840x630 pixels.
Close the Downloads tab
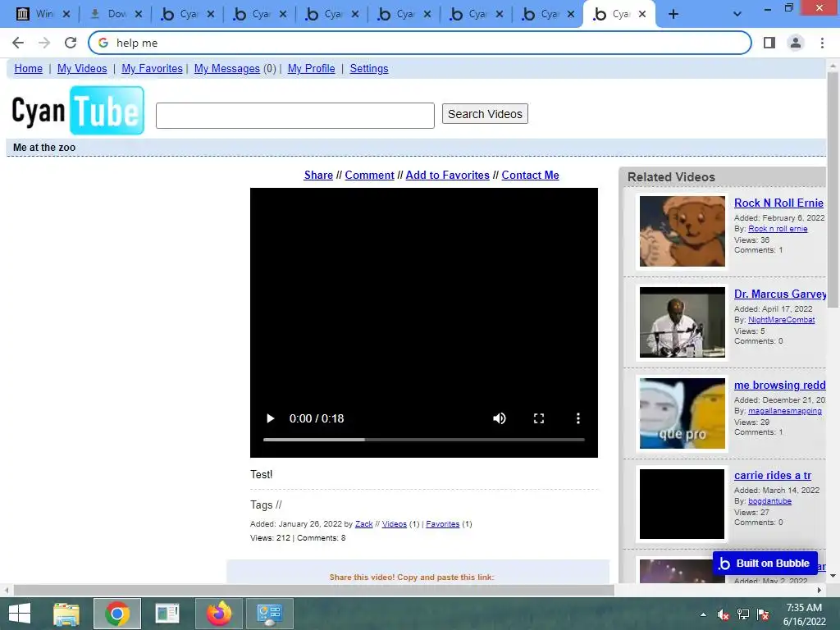[x=138, y=15]
